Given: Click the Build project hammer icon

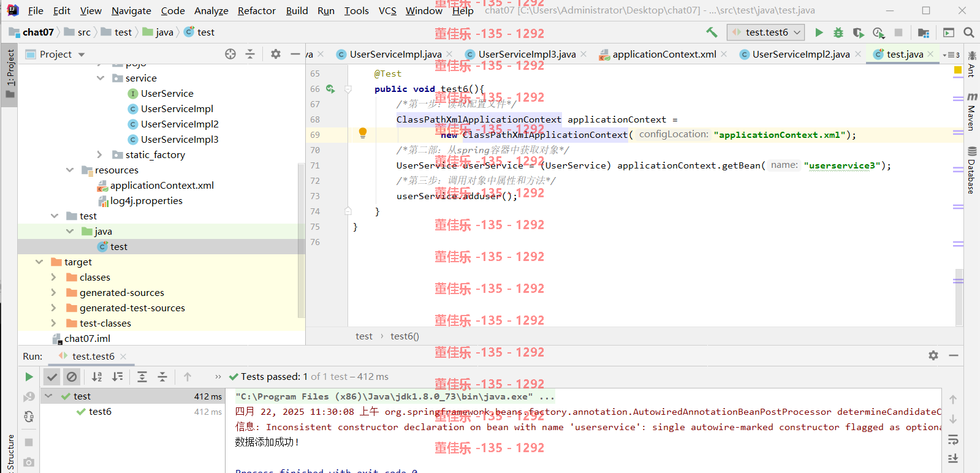Looking at the screenshot, I should (x=712, y=32).
